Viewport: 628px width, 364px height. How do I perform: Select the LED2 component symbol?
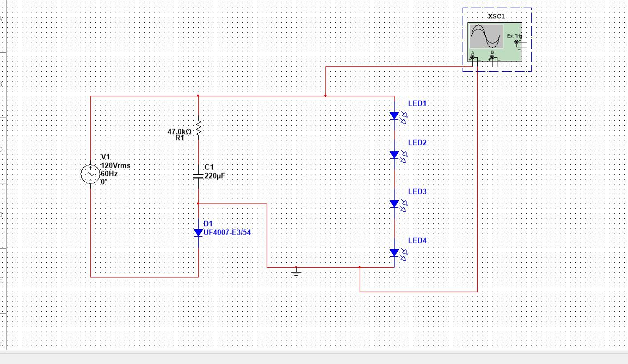pos(395,155)
